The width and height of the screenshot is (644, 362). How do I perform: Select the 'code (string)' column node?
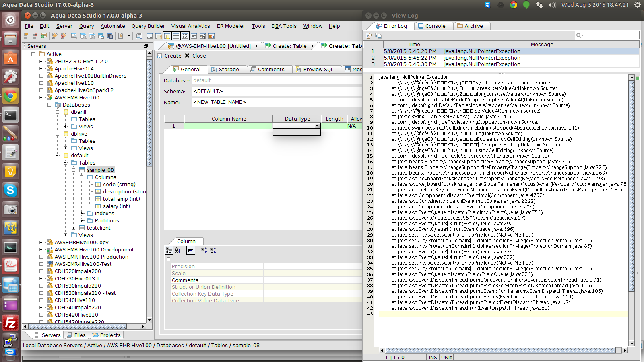[119, 185]
